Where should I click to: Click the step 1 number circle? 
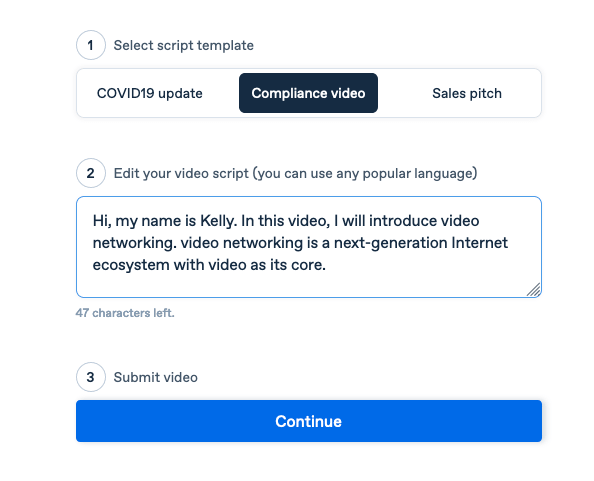click(x=91, y=45)
